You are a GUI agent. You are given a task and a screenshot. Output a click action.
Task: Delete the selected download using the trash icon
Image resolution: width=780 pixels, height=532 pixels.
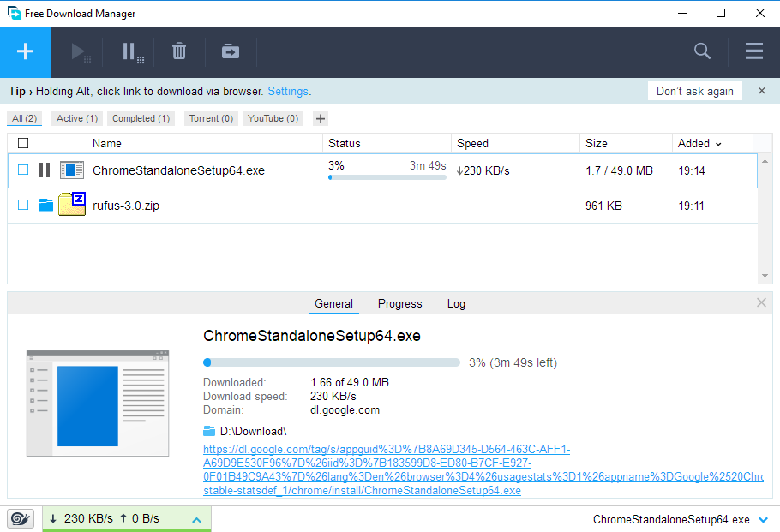[x=178, y=51]
